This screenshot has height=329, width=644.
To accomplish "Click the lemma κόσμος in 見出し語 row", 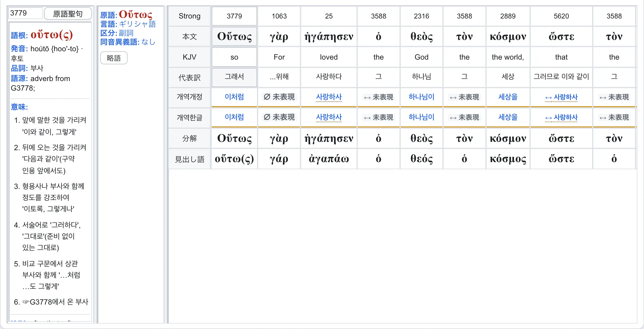I will coord(508,159).
